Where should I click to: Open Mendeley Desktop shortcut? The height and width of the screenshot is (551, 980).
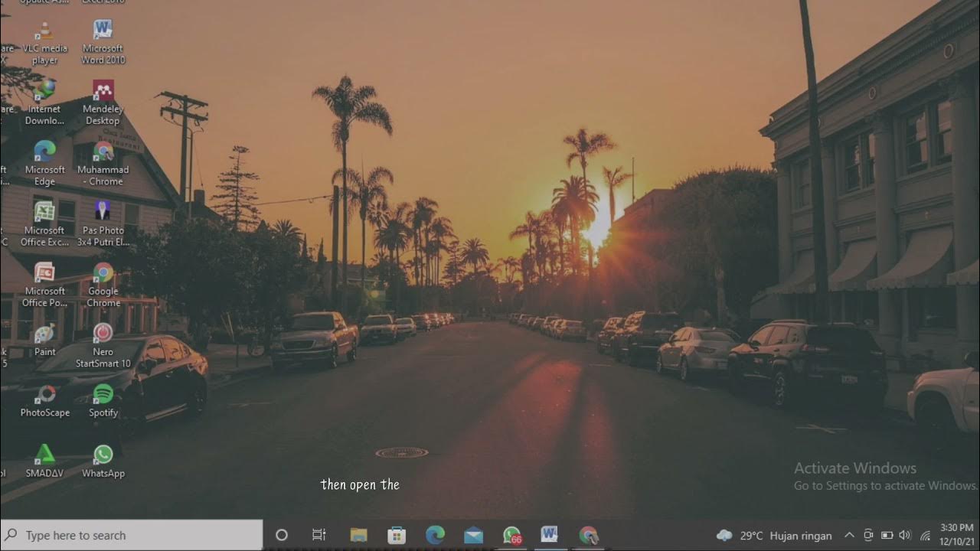pyautogui.click(x=103, y=103)
